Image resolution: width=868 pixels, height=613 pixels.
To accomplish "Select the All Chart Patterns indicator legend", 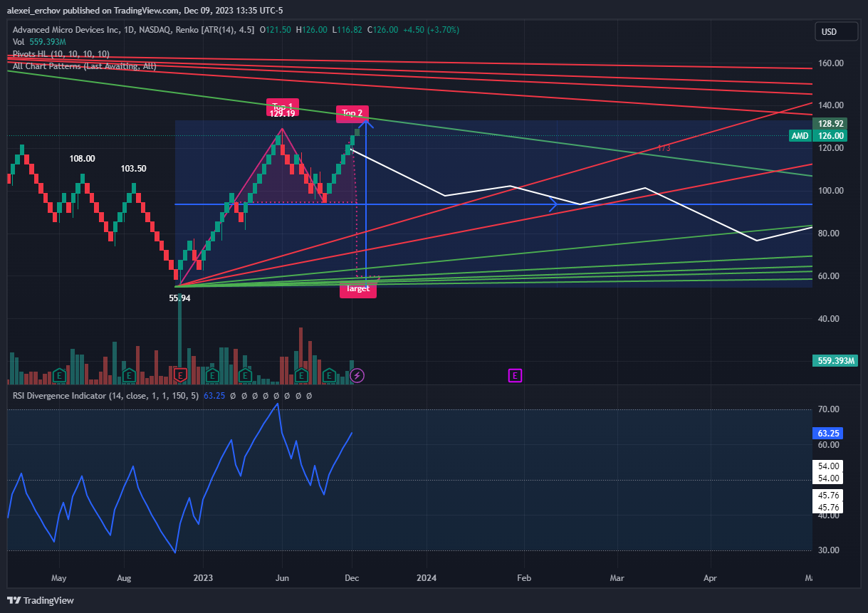I will click(x=85, y=66).
